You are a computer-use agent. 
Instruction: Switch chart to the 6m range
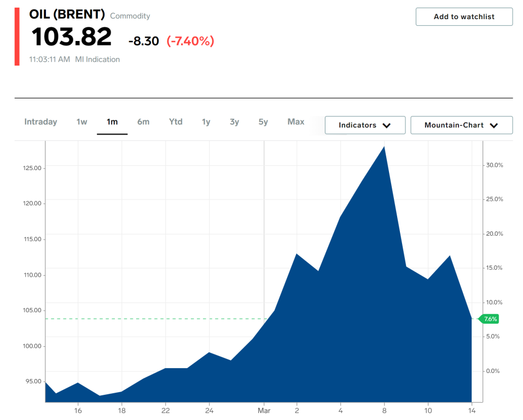143,121
